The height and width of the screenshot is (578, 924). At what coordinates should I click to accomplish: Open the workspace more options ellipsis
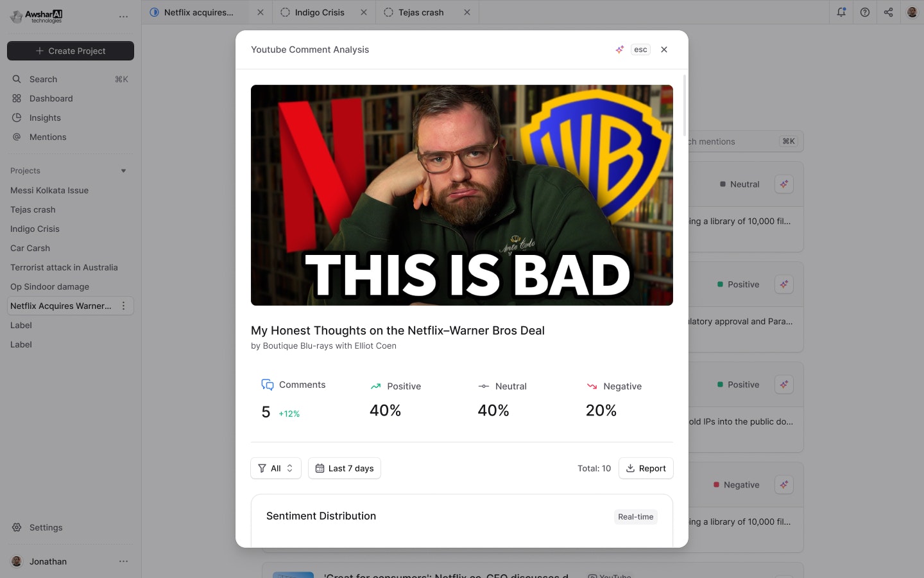[x=124, y=17]
